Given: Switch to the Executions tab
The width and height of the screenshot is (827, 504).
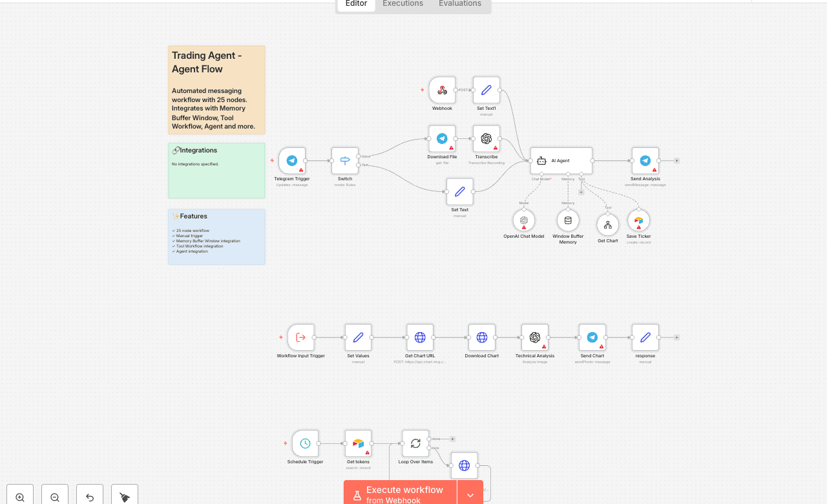Looking at the screenshot, I should pyautogui.click(x=402, y=4).
